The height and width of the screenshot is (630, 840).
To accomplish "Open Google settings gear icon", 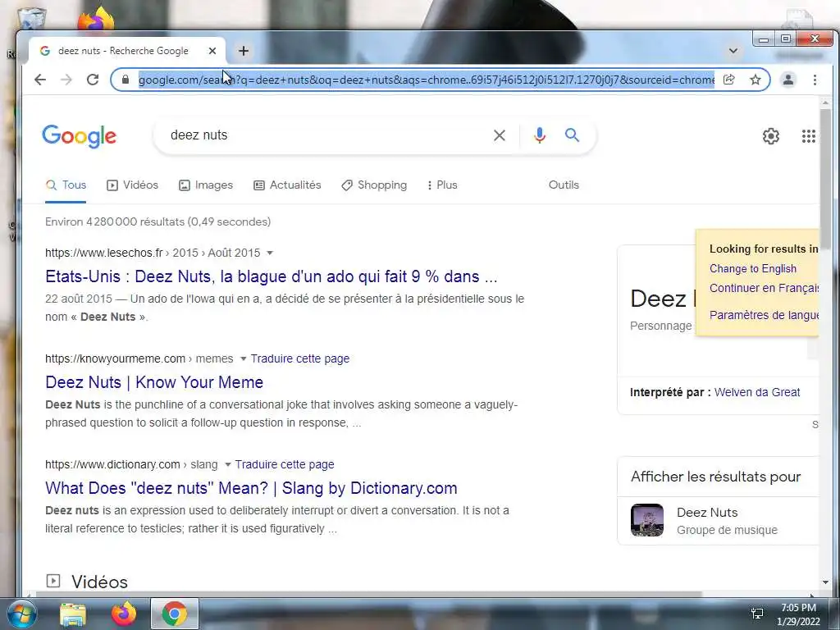I will (x=771, y=136).
